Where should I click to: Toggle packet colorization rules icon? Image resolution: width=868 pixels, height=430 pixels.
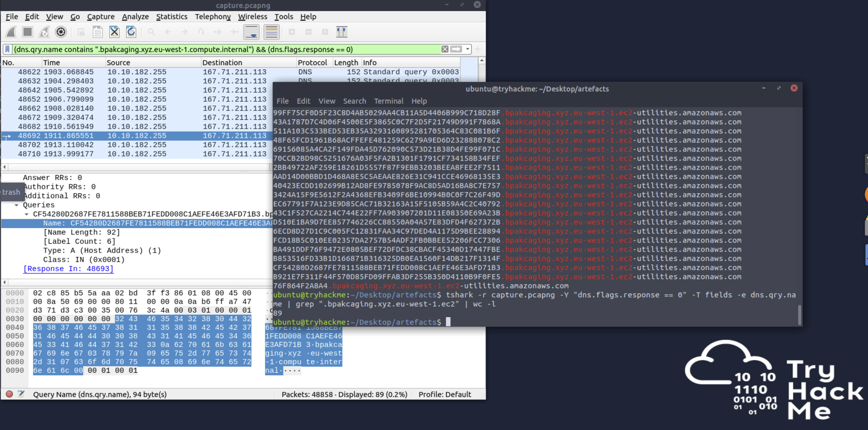(271, 32)
